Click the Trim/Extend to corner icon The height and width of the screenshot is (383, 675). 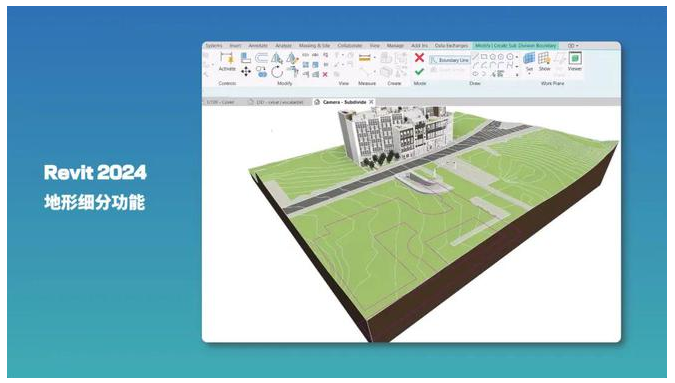pos(294,72)
